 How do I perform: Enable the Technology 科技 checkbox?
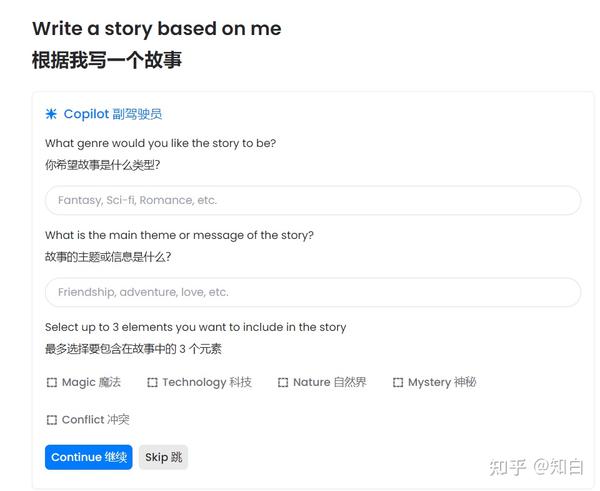(152, 382)
